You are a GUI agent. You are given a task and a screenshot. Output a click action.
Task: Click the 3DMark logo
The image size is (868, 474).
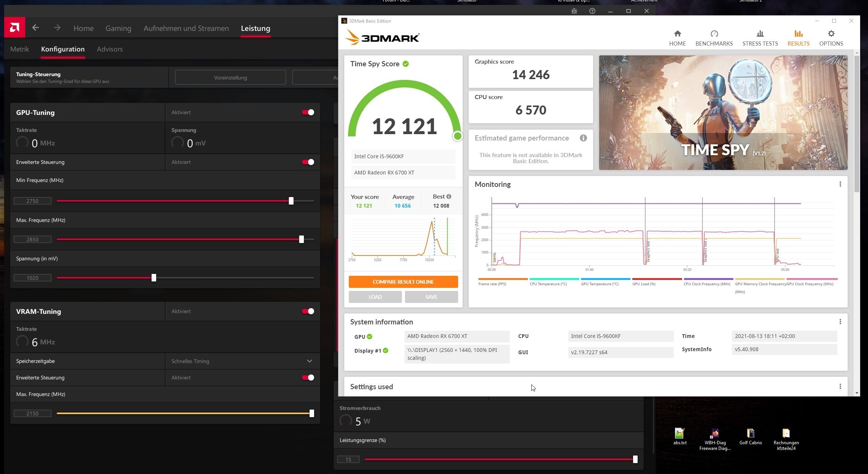point(382,38)
